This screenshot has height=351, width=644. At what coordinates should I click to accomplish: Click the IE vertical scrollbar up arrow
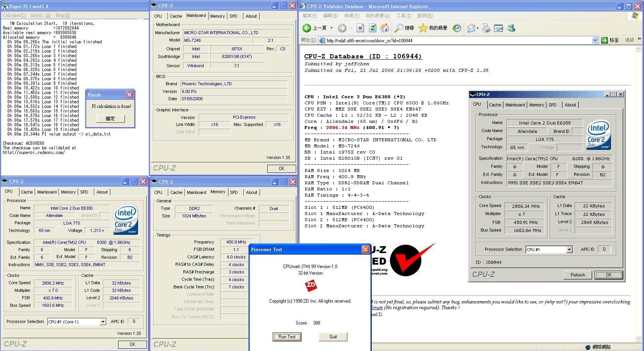(639, 49)
